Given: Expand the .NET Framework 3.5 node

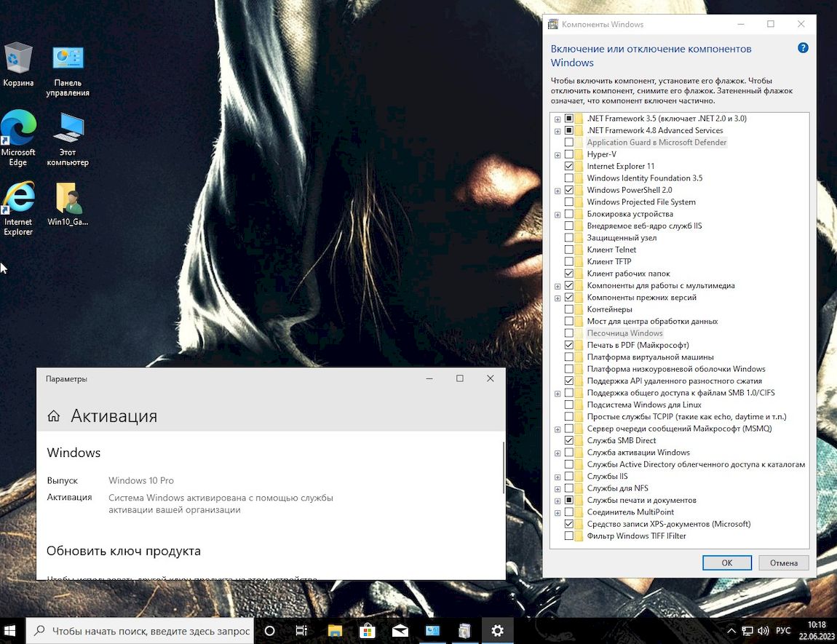Looking at the screenshot, I should point(558,119).
